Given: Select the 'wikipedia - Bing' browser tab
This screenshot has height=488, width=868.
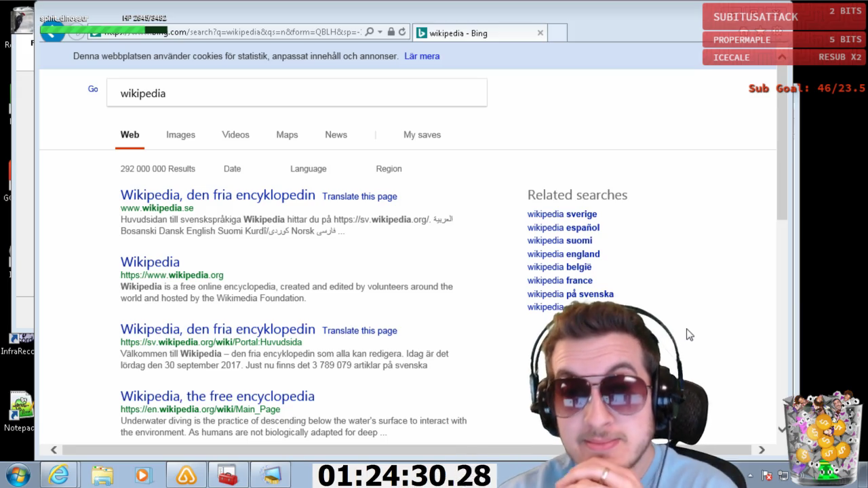Looking at the screenshot, I should (x=479, y=33).
